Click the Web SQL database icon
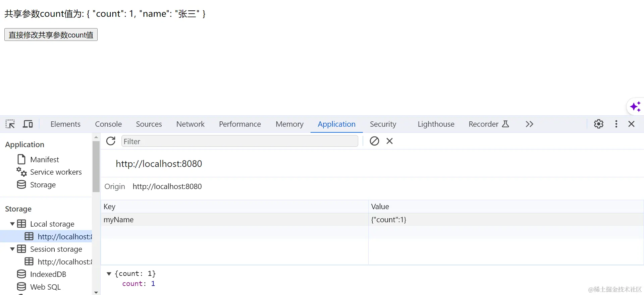 coord(21,287)
